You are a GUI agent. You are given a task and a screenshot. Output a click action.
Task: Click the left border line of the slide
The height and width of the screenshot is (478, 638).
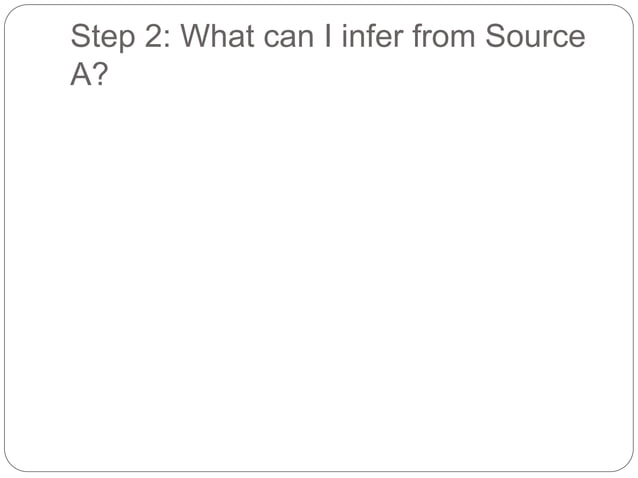[4, 239]
